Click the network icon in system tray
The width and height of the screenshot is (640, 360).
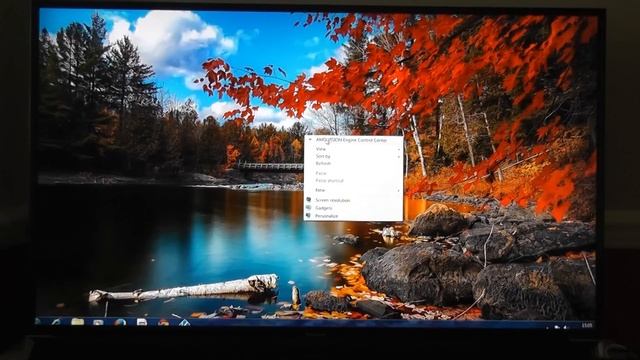click(x=557, y=326)
